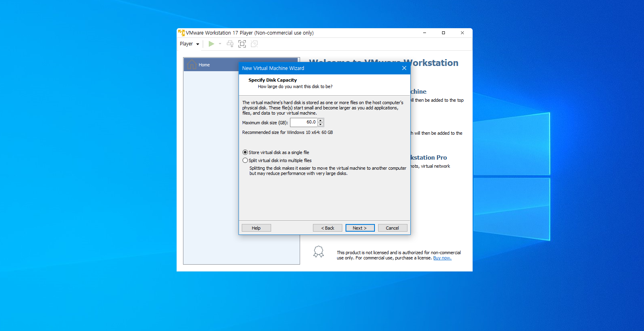Click the license ribbon award icon

pyautogui.click(x=319, y=252)
